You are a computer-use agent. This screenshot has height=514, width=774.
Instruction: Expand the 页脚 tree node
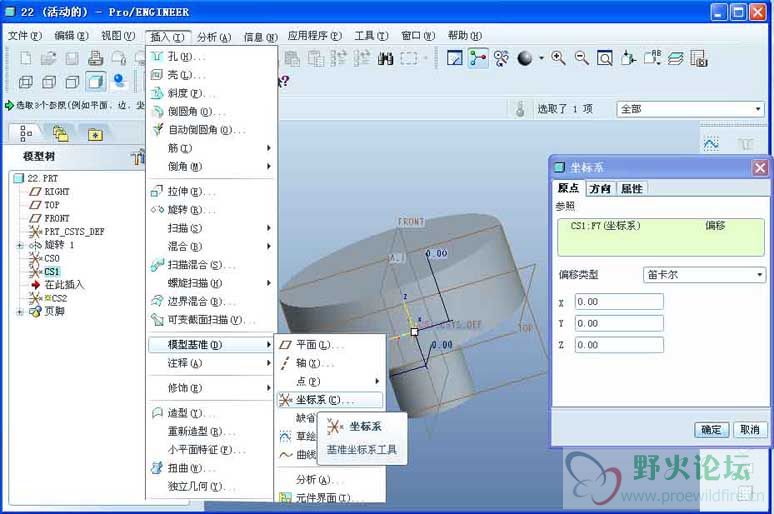[x=20, y=312]
